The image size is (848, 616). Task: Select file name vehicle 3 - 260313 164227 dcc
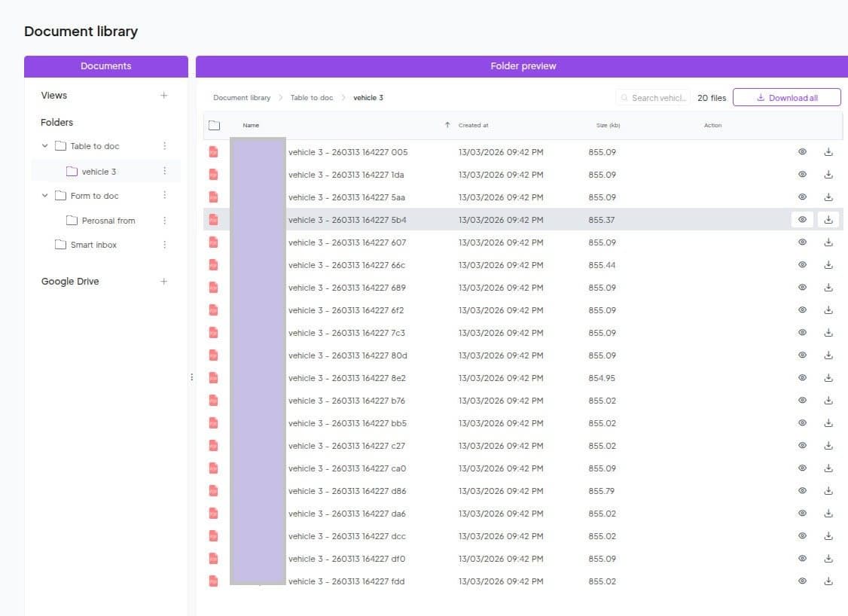pos(346,536)
